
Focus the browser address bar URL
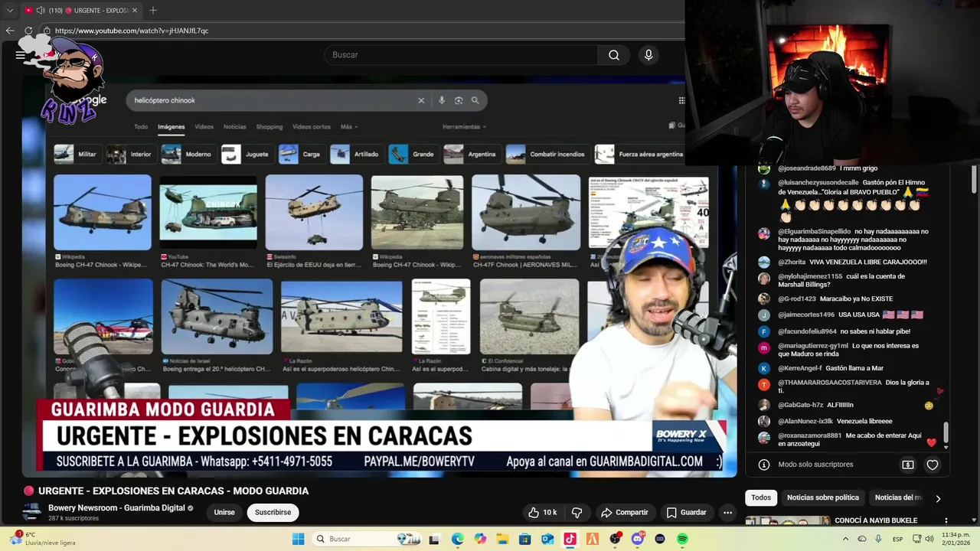click(132, 31)
